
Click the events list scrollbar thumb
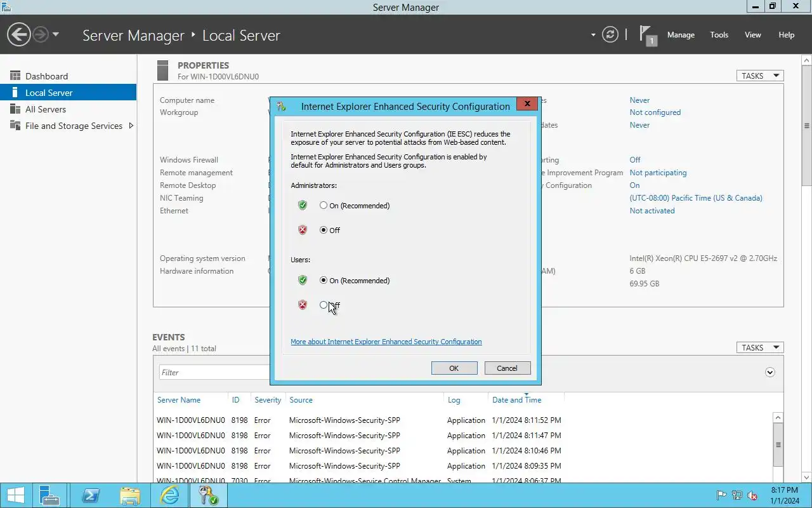point(778,444)
